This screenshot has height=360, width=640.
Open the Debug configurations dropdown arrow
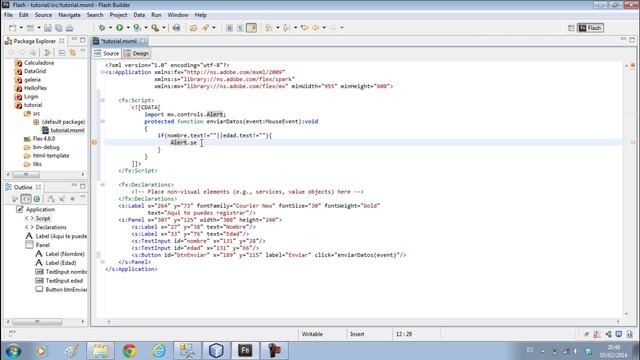110,28
